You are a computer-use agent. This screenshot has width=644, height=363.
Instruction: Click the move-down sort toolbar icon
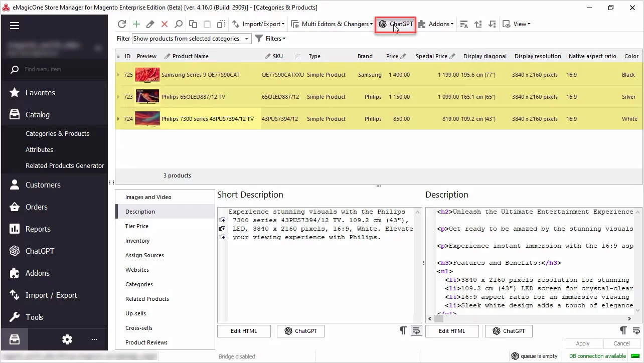[492, 24]
